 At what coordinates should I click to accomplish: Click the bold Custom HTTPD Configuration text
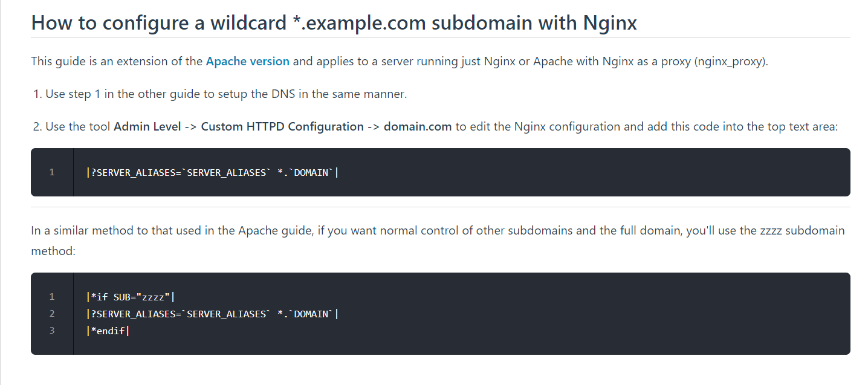282,127
